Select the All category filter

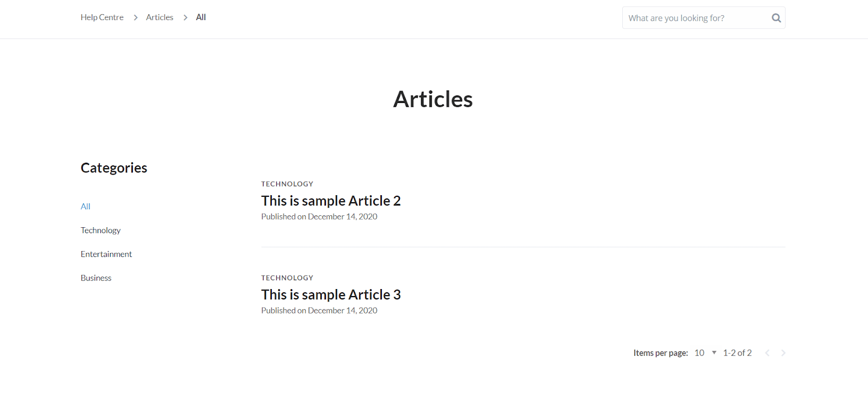pos(86,207)
